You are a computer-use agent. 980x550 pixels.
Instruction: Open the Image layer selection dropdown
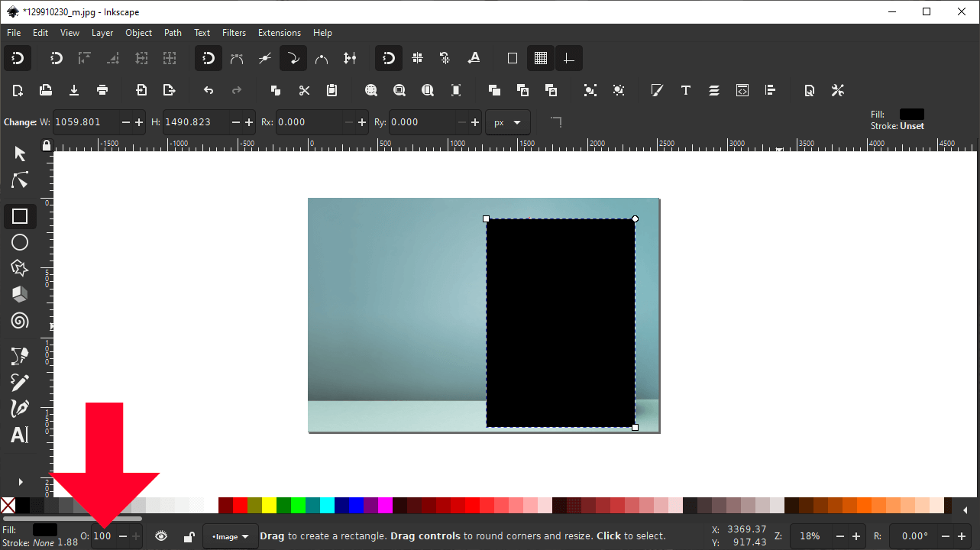(230, 535)
